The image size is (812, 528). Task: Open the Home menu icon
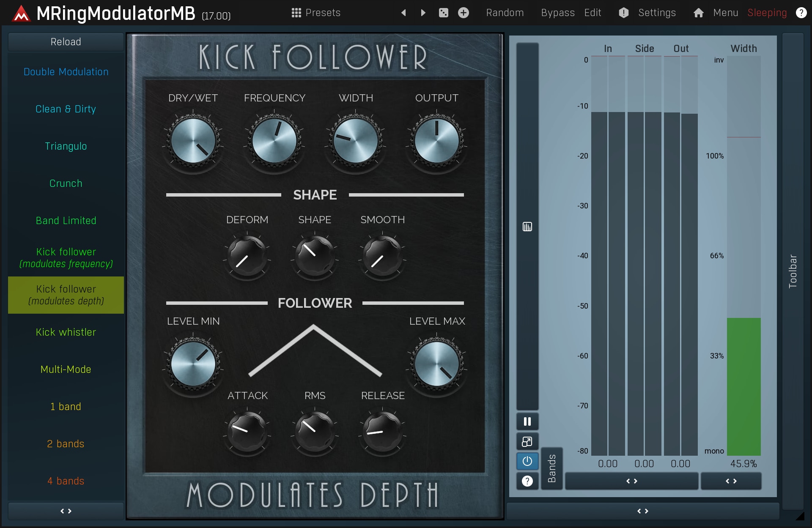pyautogui.click(x=698, y=13)
